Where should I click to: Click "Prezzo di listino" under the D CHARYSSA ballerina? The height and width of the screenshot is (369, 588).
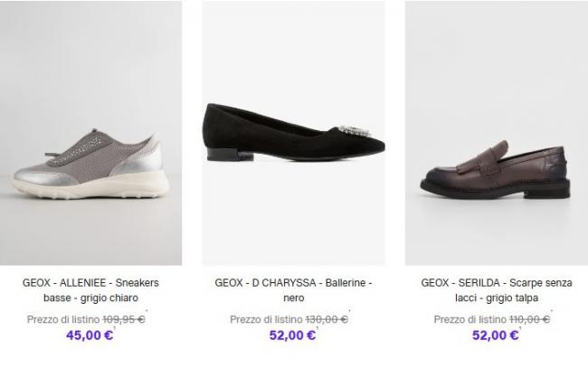(x=266, y=318)
